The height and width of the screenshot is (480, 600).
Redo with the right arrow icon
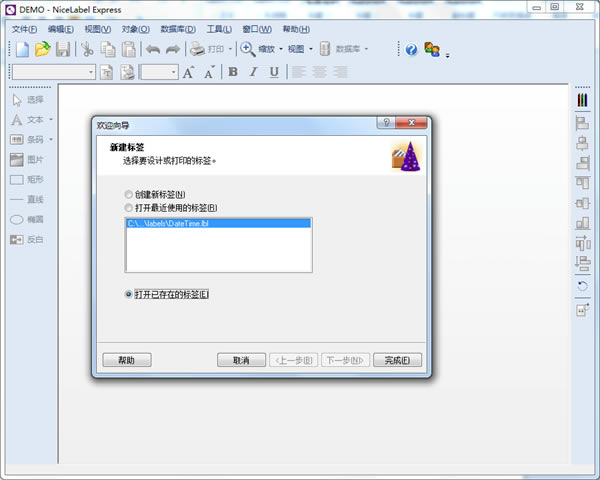click(x=173, y=49)
